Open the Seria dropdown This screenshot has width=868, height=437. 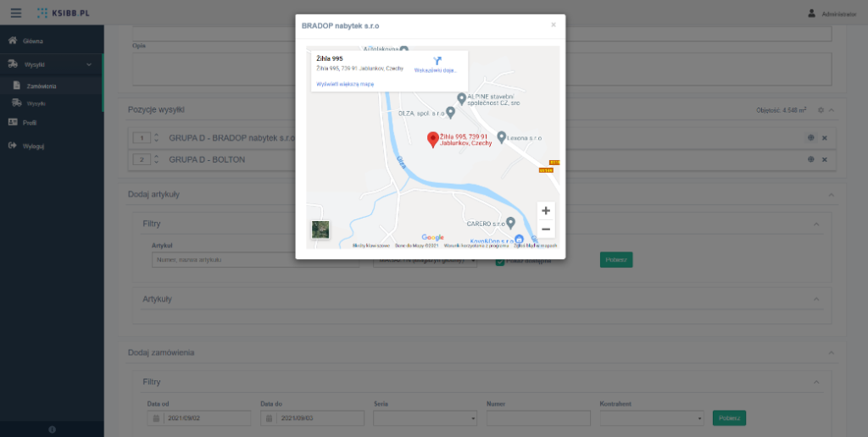[x=425, y=418]
